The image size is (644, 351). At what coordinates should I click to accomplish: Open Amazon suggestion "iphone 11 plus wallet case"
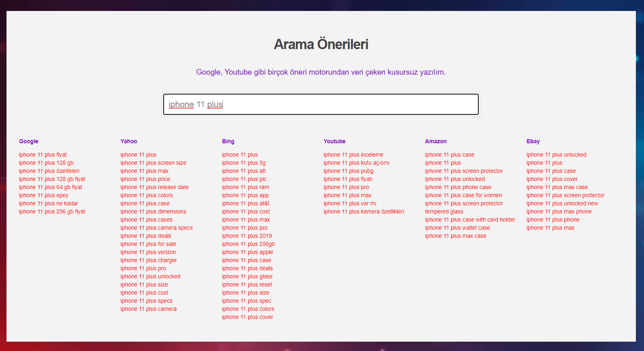pyautogui.click(x=458, y=228)
